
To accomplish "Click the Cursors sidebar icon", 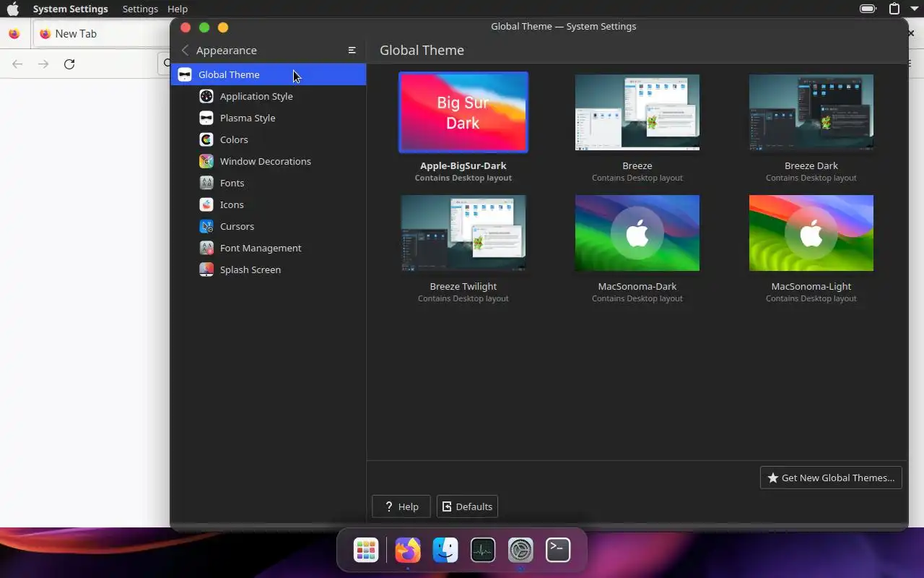I will (x=206, y=226).
